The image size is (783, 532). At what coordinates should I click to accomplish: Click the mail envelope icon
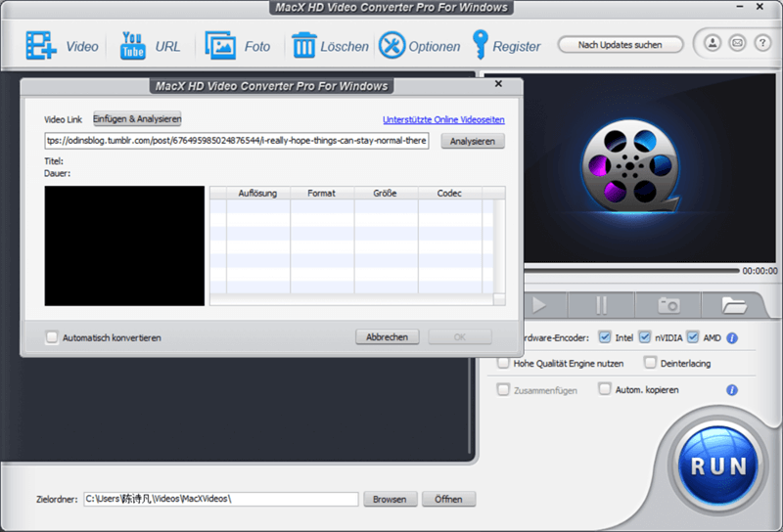(737, 44)
